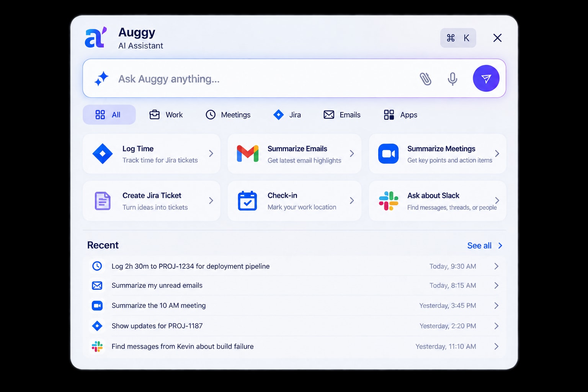Click the Jira diamond icon on Log Time card
Viewport: 588px width, 392px height.
(103, 154)
